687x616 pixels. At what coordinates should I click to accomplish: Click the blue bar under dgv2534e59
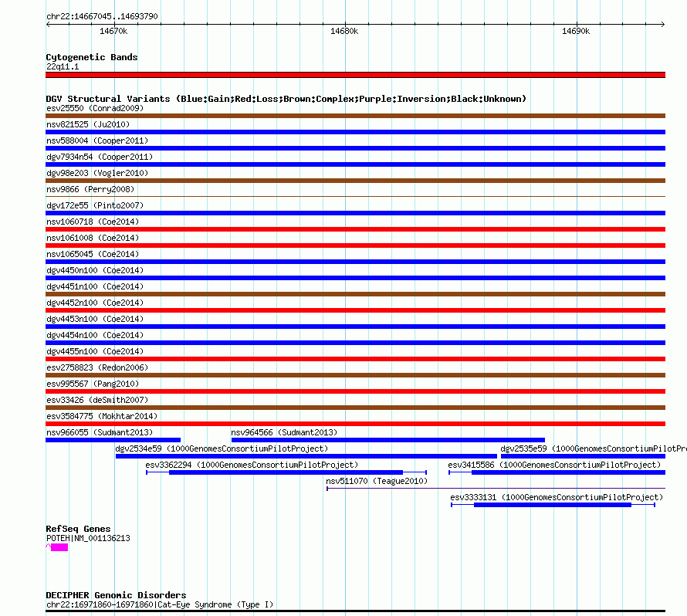(306, 456)
